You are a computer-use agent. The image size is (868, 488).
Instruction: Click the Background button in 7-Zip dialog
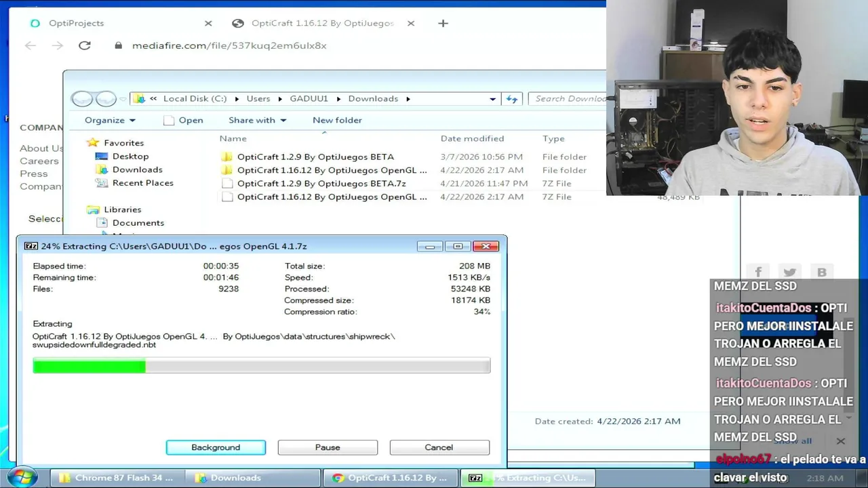tap(216, 447)
